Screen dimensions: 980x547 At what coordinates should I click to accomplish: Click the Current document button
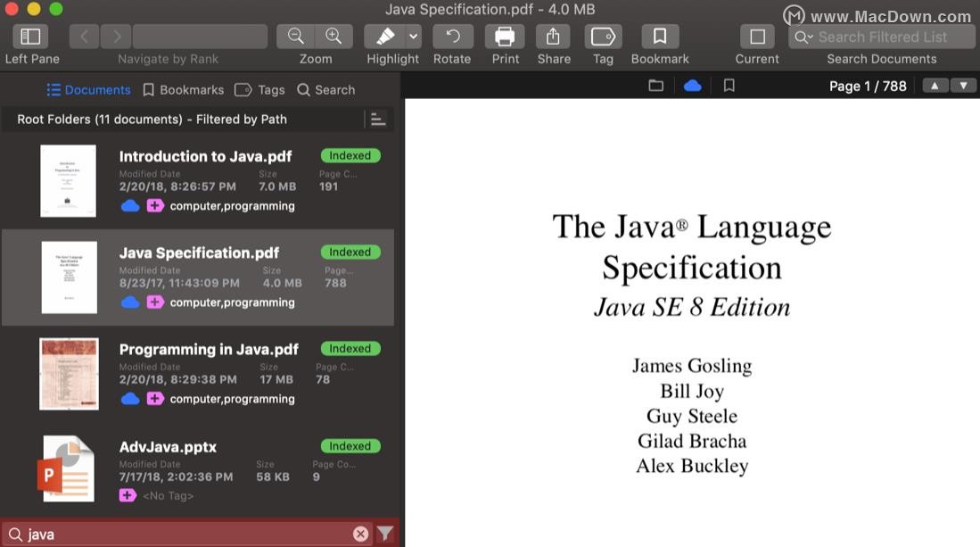757,37
